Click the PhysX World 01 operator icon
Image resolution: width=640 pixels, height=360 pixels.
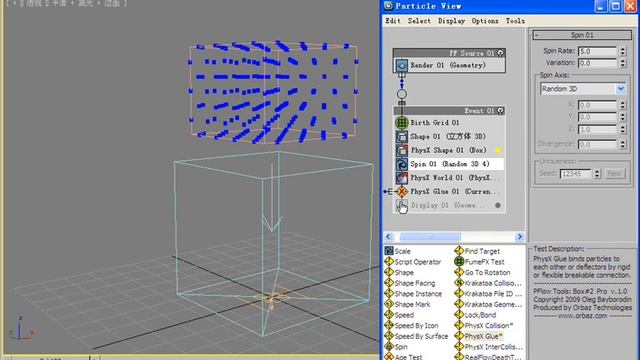point(402,178)
